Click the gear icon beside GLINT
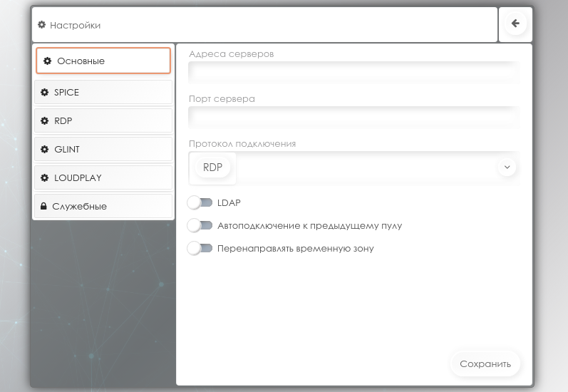 tap(44, 150)
